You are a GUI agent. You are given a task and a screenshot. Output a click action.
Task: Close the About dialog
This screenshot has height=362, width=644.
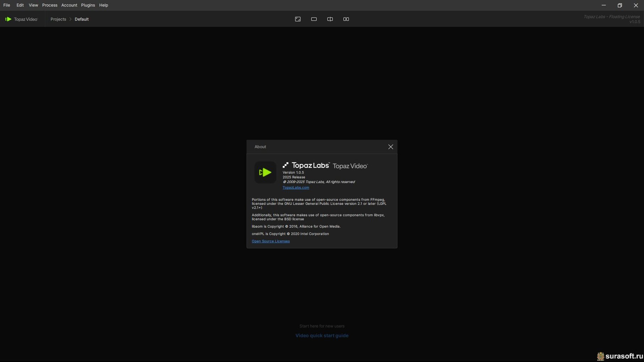[390, 147]
